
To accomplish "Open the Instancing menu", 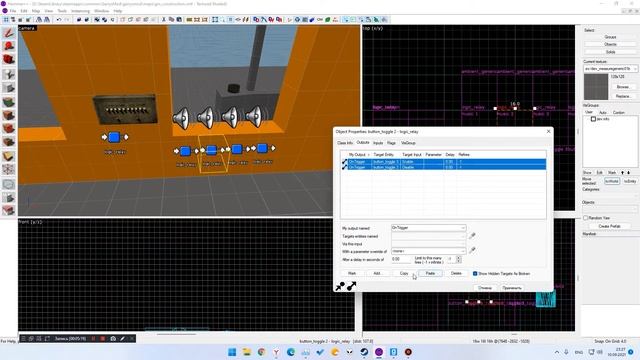I will (80, 11).
